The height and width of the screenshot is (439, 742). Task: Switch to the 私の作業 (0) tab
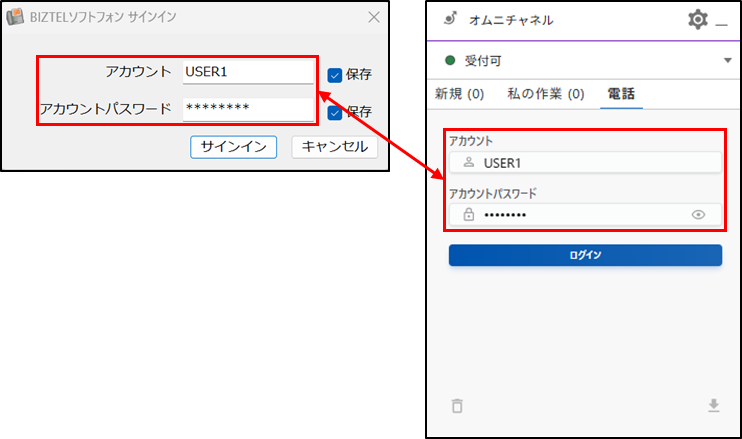tap(546, 94)
